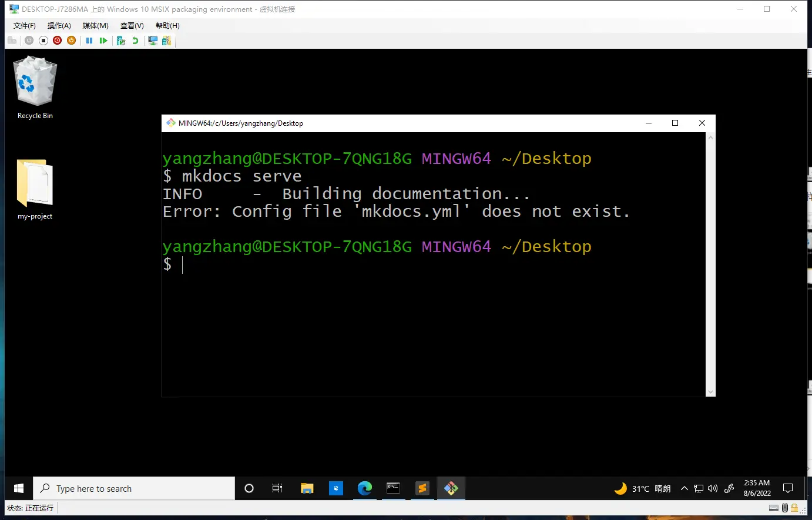
Task: Click the red Shut Down VM icon
Action: (57, 41)
